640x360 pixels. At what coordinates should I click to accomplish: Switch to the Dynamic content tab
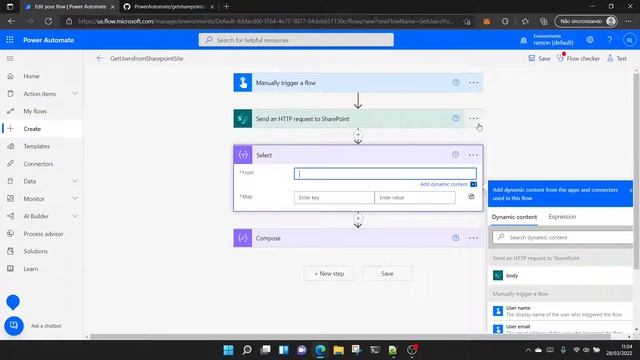pyautogui.click(x=514, y=217)
